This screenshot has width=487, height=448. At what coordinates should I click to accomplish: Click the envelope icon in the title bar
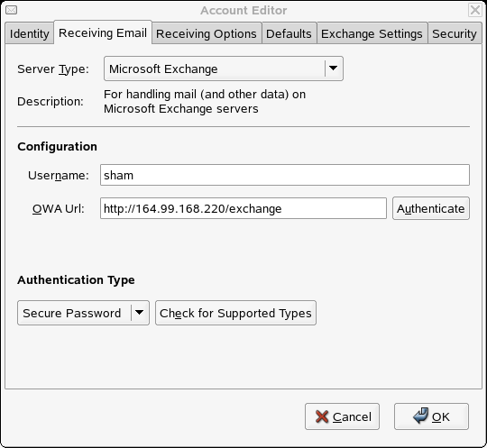point(12,10)
